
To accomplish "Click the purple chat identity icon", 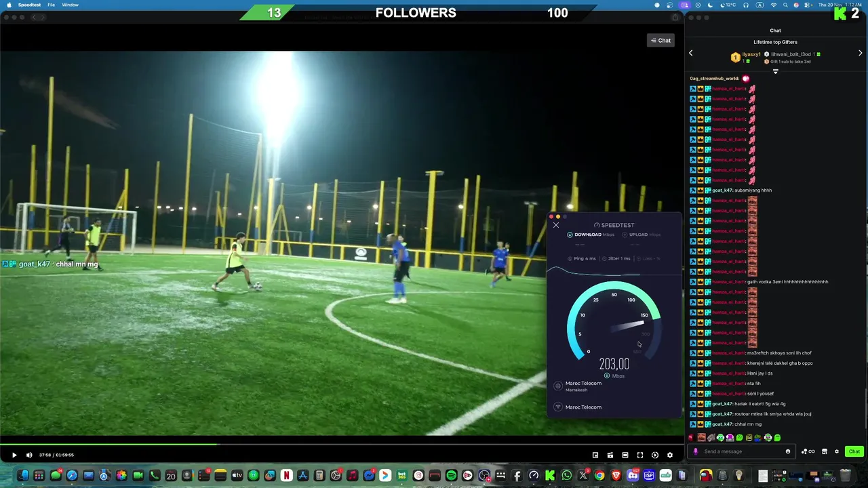I will click(x=695, y=451).
